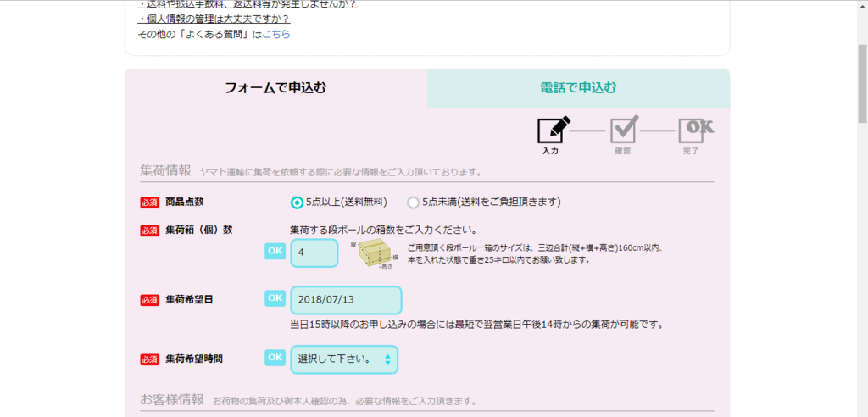Click the OK badge beside 集荷希望時間 dropdown
Screen dimensions: 868x417
[275, 357]
